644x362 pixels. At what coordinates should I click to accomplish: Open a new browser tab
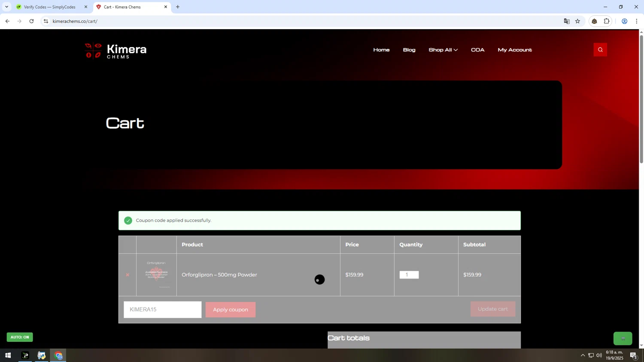tap(178, 7)
